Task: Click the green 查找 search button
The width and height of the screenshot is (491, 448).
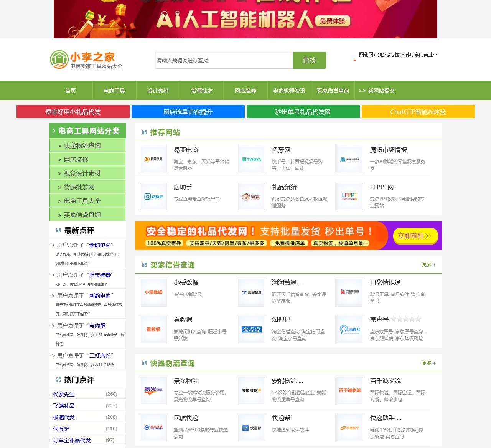Action: click(x=310, y=60)
